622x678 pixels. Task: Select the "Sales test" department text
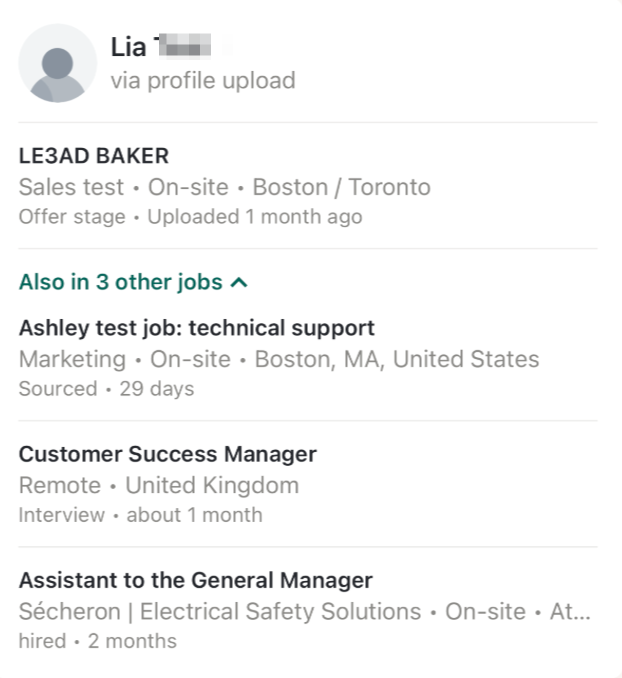click(x=72, y=187)
